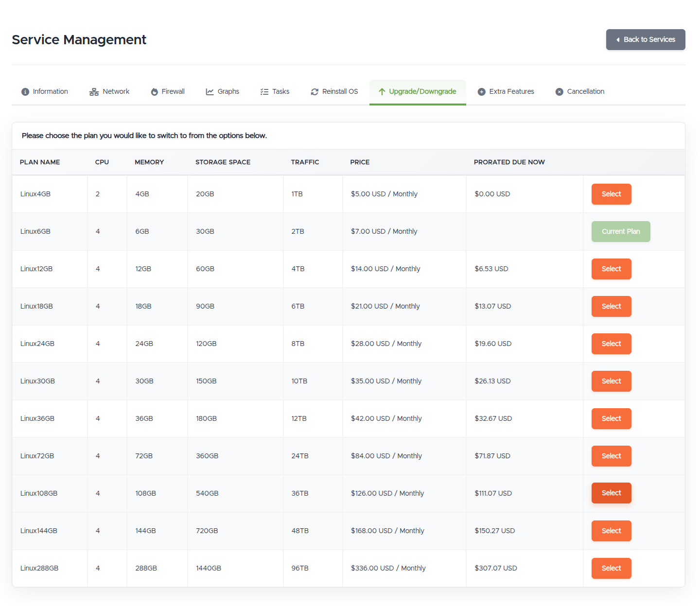Image resolution: width=700 pixels, height=606 pixels.
Task: Switch to the Cancellation tab
Action: point(580,92)
